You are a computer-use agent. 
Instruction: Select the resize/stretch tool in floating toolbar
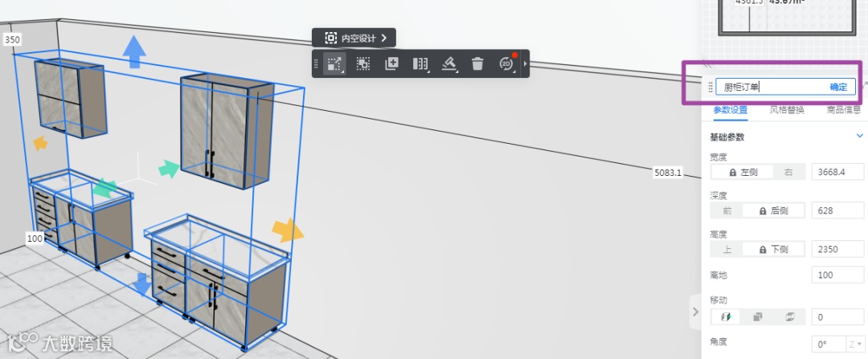334,64
